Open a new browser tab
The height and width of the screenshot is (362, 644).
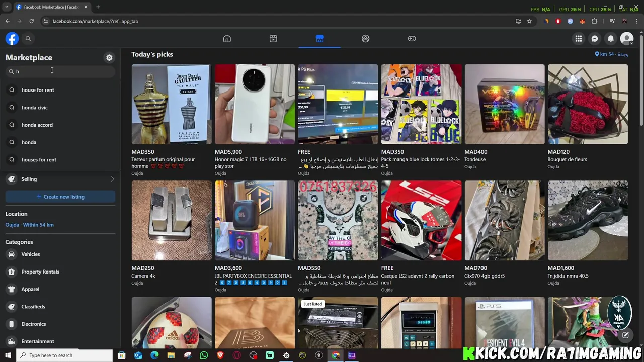pos(98,7)
